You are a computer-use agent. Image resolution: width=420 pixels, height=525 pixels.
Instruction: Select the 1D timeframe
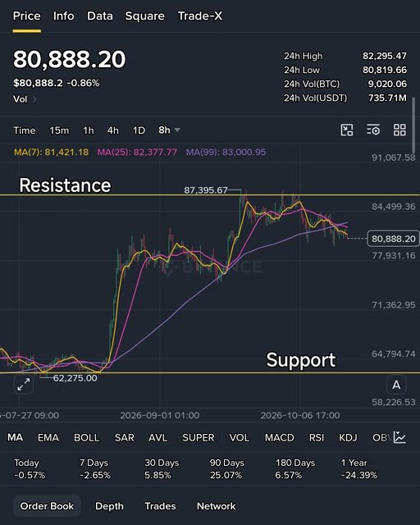click(x=139, y=130)
